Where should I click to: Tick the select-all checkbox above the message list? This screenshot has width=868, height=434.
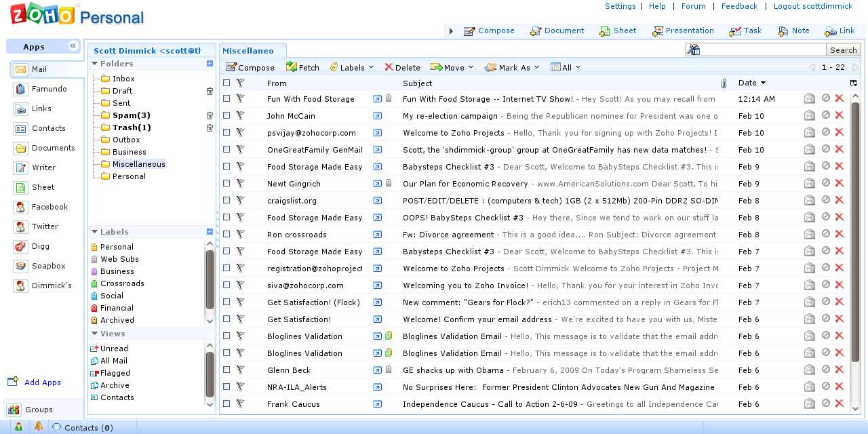(x=226, y=83)
